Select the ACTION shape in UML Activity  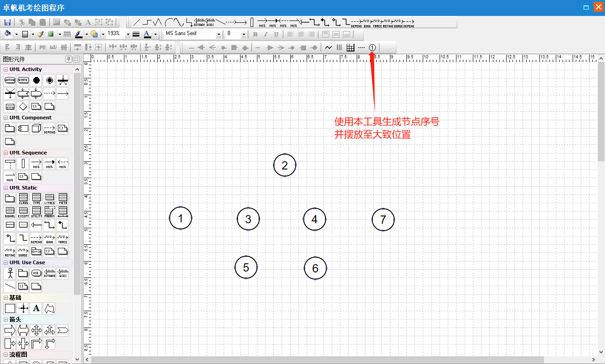(x=10, y=80)
